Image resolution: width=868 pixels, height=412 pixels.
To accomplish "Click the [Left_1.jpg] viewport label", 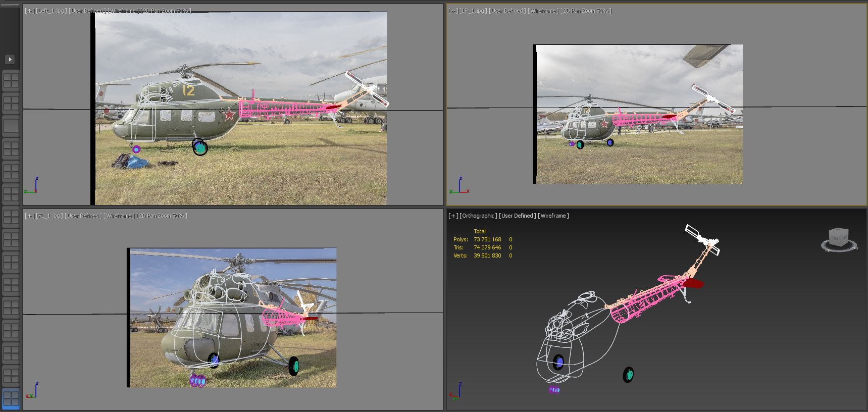I will [51, 11].
